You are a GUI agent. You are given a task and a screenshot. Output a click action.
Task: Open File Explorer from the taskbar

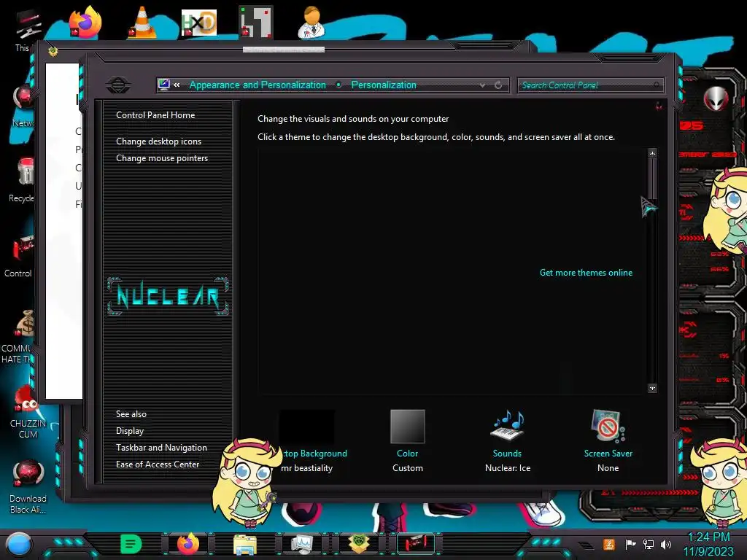[x=245, y=544]
